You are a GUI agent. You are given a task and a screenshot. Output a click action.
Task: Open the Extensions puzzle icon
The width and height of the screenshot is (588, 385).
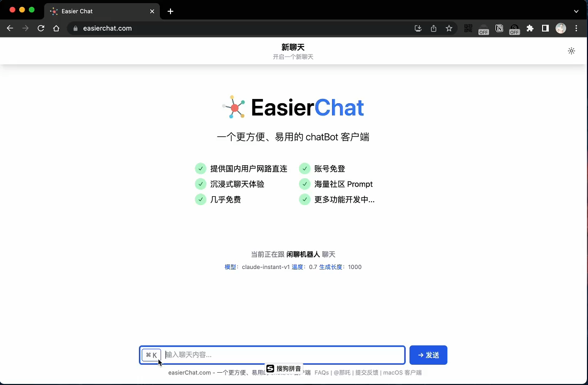[x=530, y=28]
